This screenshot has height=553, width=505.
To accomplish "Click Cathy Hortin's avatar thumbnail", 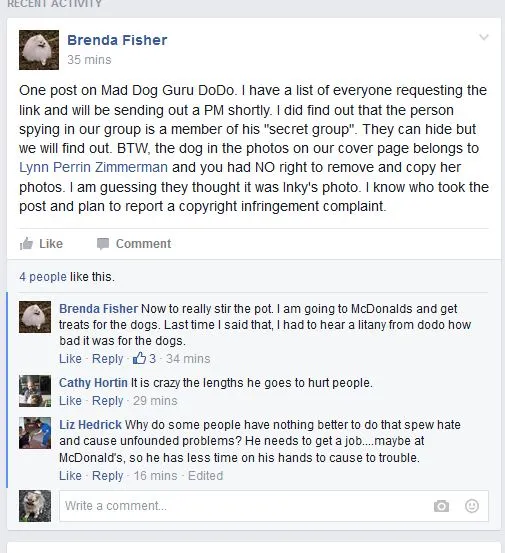I will tap(35, 391).
